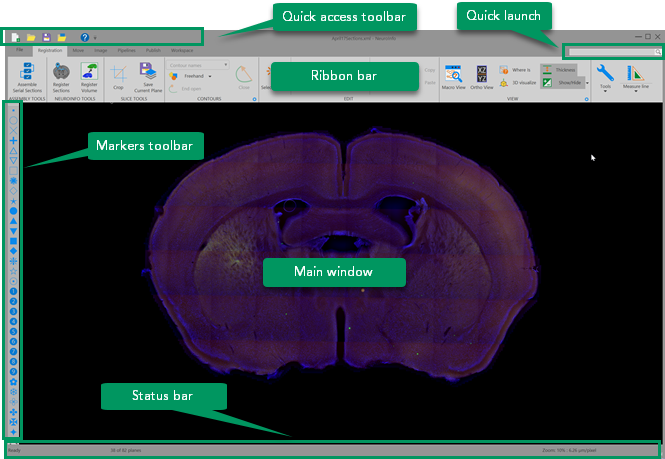This screenshot has width=665, height=459.
Task: Switch to the Pipelines tab
Action: (125, 48)
